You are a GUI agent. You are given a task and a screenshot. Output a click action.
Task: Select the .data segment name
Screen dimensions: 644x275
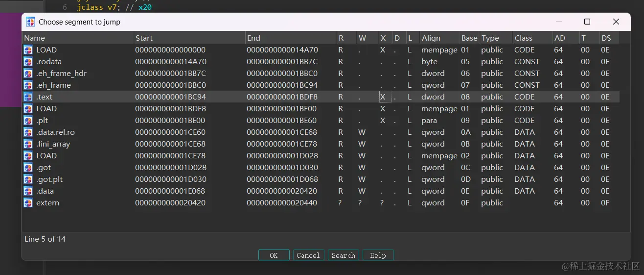(x=45, y=191)
